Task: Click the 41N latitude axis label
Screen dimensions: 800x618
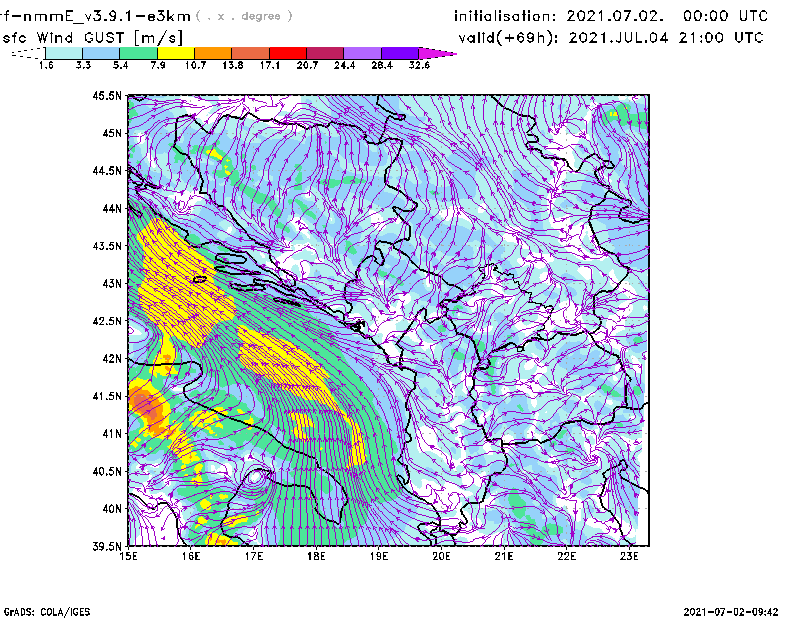Action: (112, 434)
